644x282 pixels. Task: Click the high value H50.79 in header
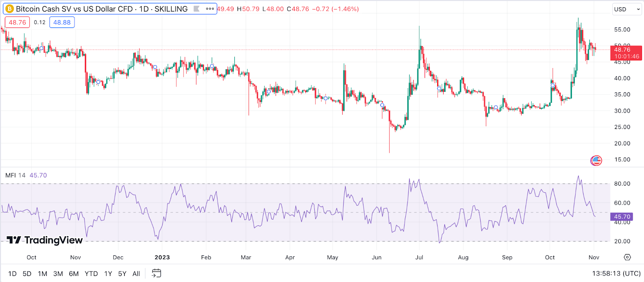coord(248,9)
